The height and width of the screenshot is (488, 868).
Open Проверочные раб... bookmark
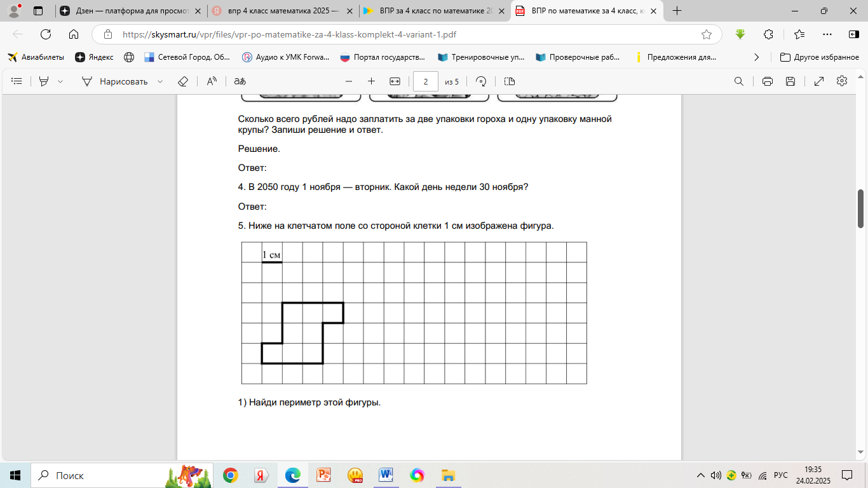click(578, 57)
